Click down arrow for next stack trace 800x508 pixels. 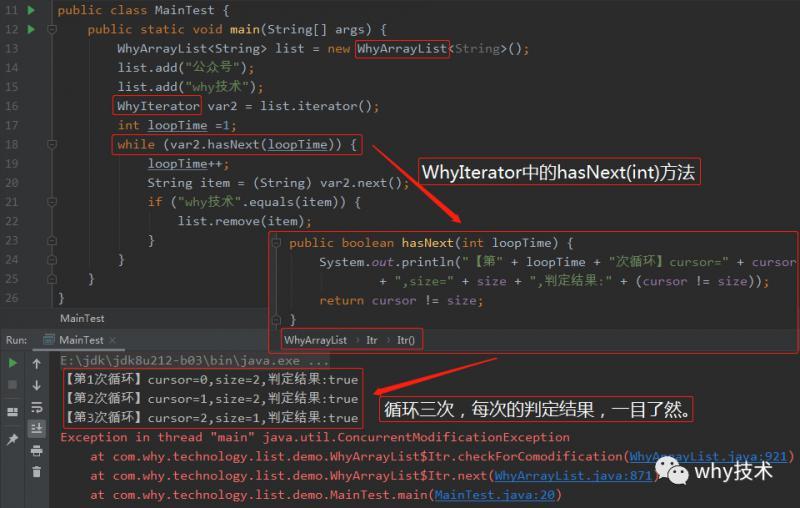pyautogui.click(x=37, y=386)
